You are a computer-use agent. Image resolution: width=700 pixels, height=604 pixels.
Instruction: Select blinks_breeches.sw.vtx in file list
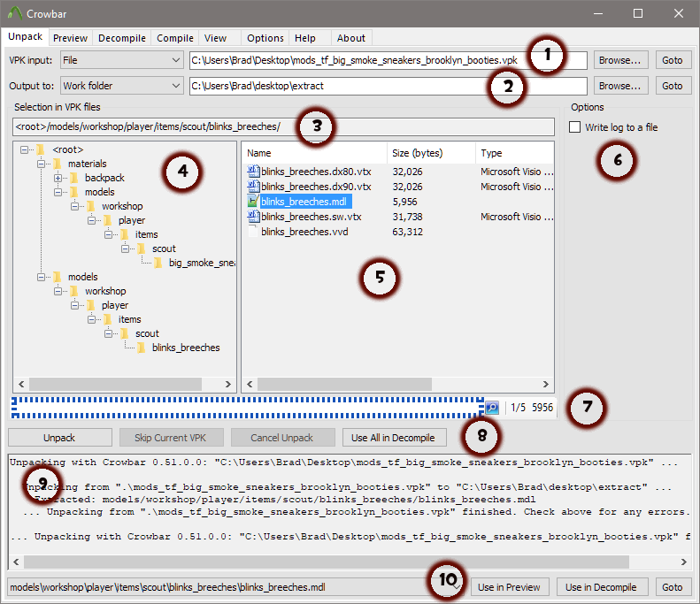click(312, 217)
